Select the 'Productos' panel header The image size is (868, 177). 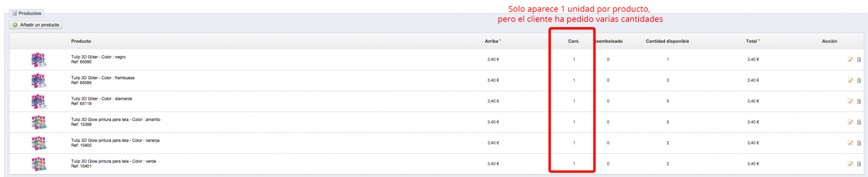(27, 13)
